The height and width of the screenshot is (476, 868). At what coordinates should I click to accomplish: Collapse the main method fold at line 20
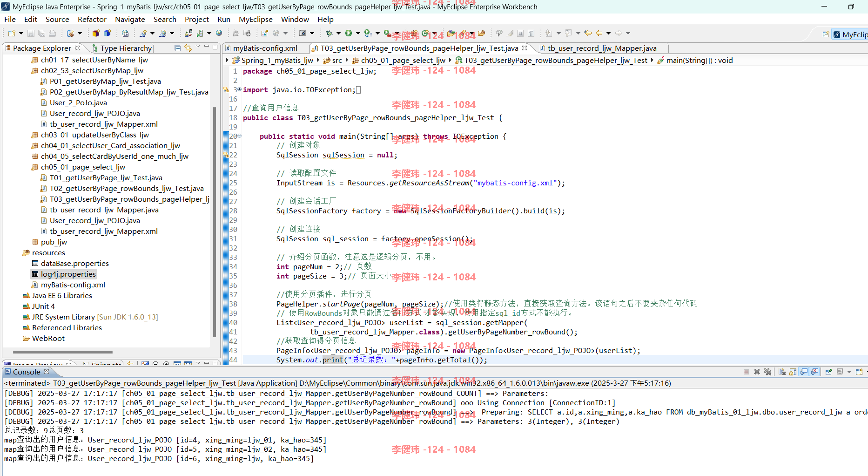239,136
